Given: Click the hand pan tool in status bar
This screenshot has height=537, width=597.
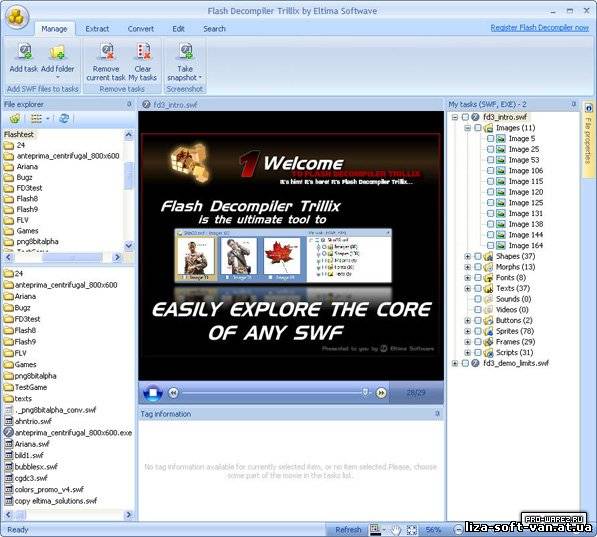Looking at the screenshot, I should click(396, 529).
